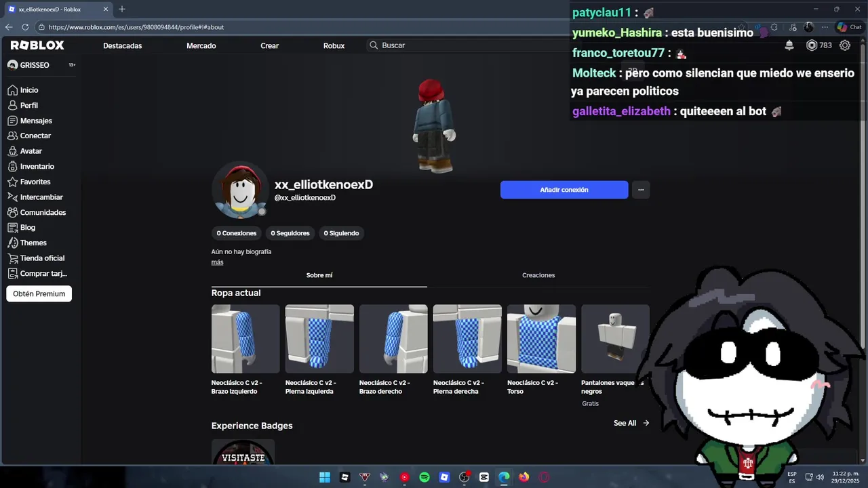The height and width of the screenshot is (488, 868).
Task: Open Neoclásico C v2 Brazo izquierdo item
Action: 245,350
